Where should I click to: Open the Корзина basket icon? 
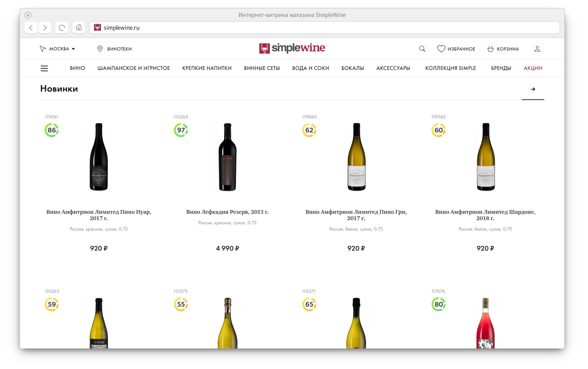coord(490,49)
